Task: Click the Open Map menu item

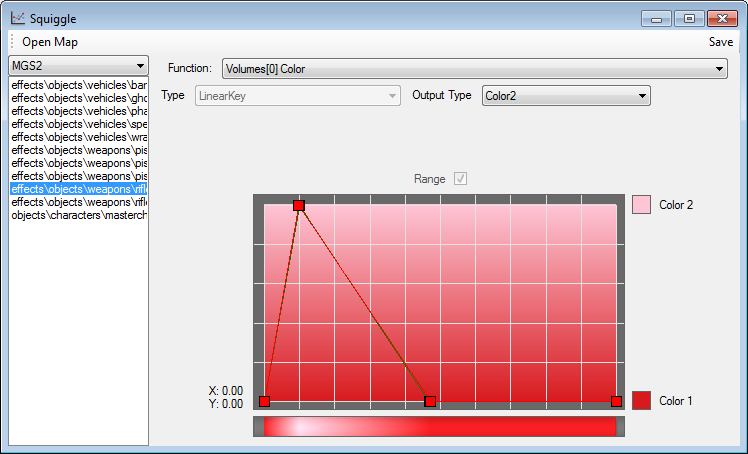Action: coord(50,42)
